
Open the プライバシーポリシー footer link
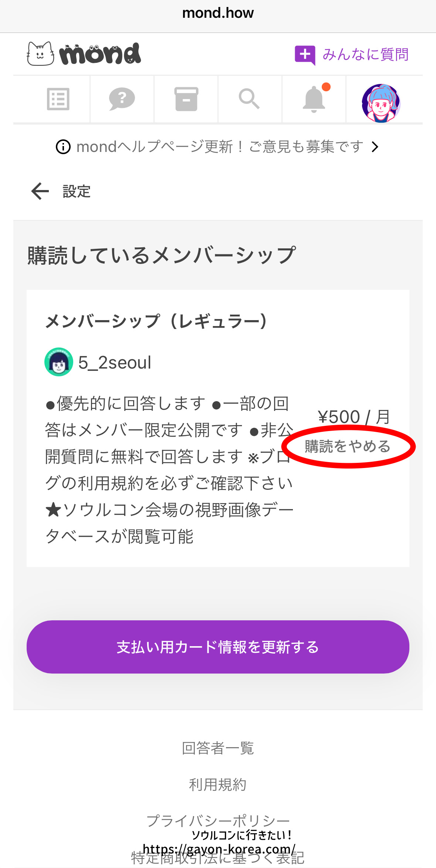click(218, 821)
